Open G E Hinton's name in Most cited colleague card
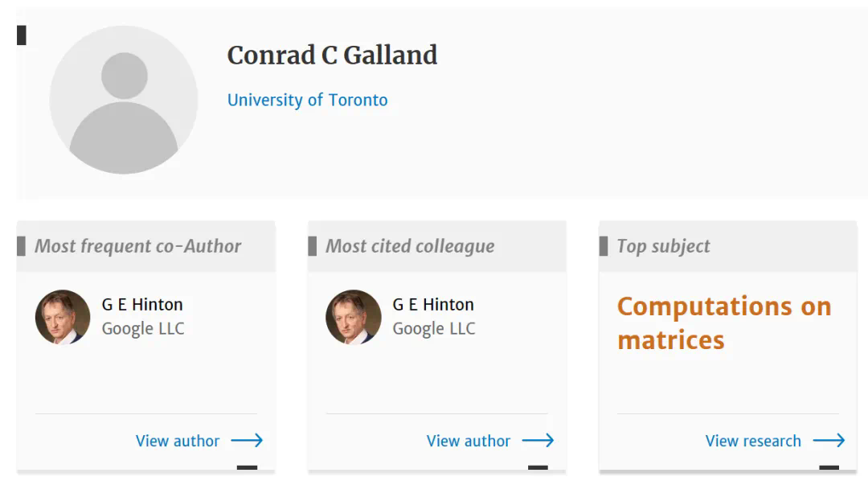Viewport: 868px width, 481px height. pos(433,305)
